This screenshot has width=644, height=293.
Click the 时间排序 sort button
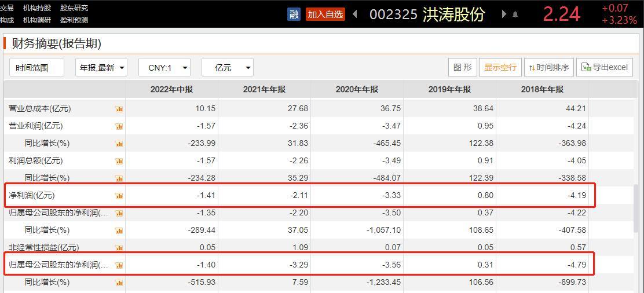(x=548, y=67)
